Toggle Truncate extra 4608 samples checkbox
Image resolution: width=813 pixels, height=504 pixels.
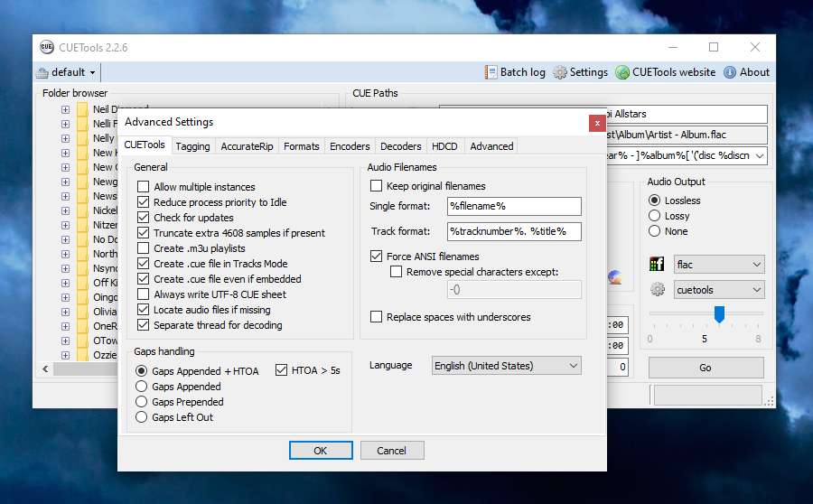(x=143, y=233)
